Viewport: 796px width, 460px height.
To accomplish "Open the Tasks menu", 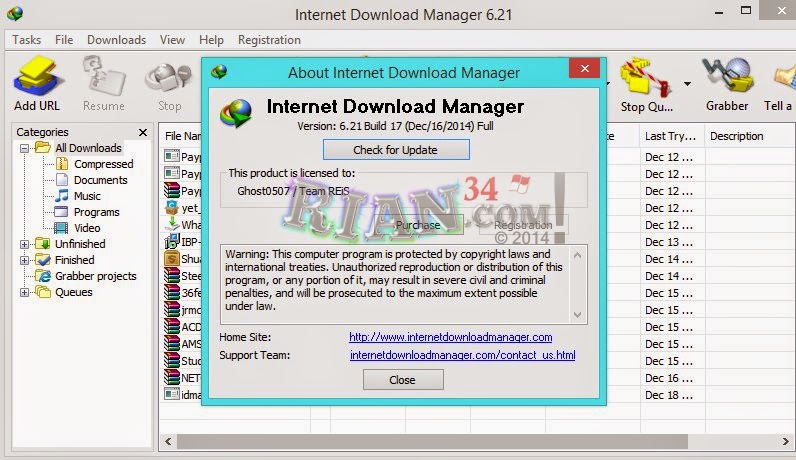I will [x=26, y=40].
